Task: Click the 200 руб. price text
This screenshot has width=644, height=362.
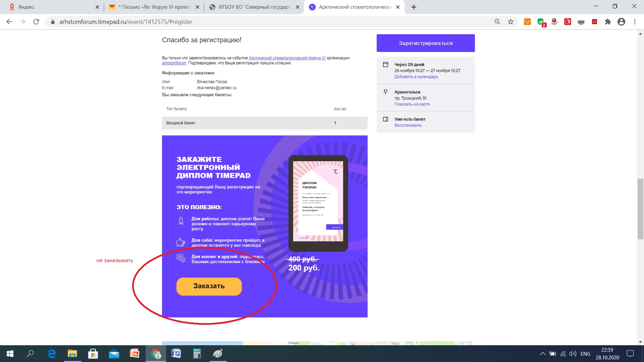Action: point(304,268)
